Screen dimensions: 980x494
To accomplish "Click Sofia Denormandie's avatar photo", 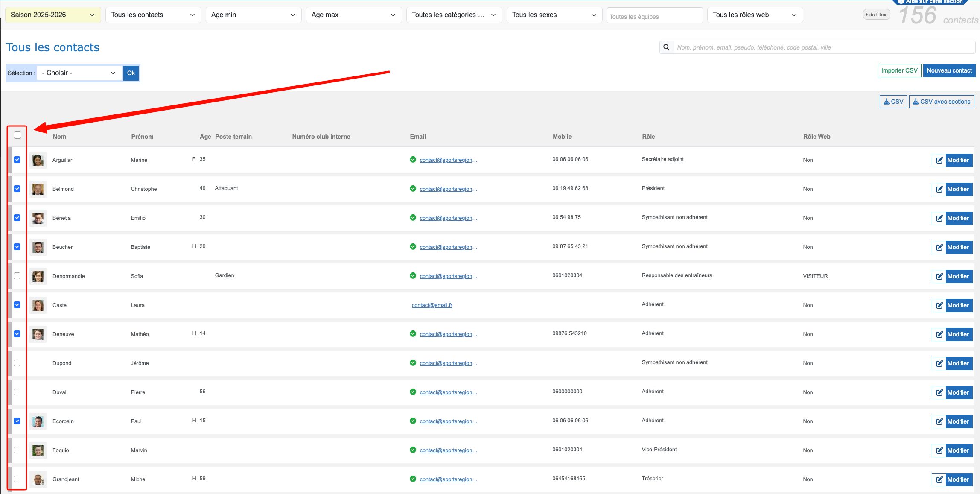I will coord(38,276).
